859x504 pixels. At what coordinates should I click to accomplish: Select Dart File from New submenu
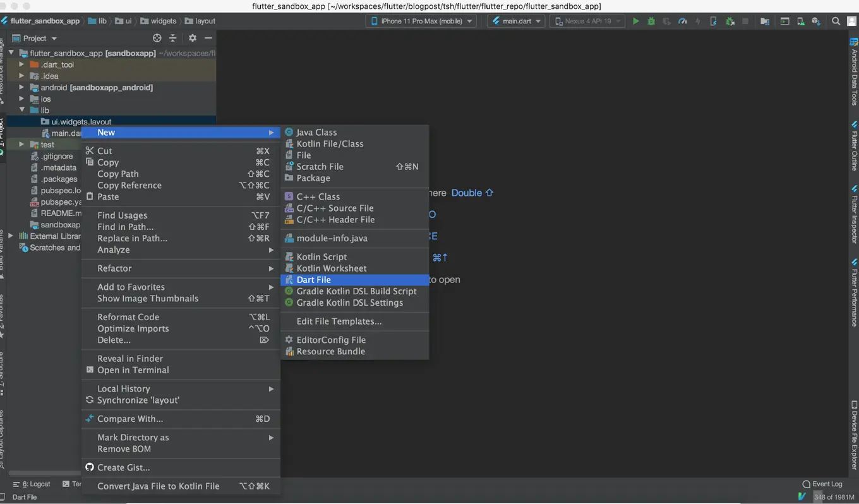(x=314, y=280)
